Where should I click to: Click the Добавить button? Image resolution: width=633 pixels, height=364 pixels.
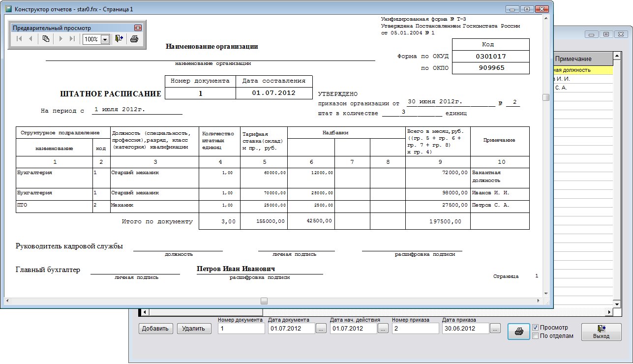(156, 329)
